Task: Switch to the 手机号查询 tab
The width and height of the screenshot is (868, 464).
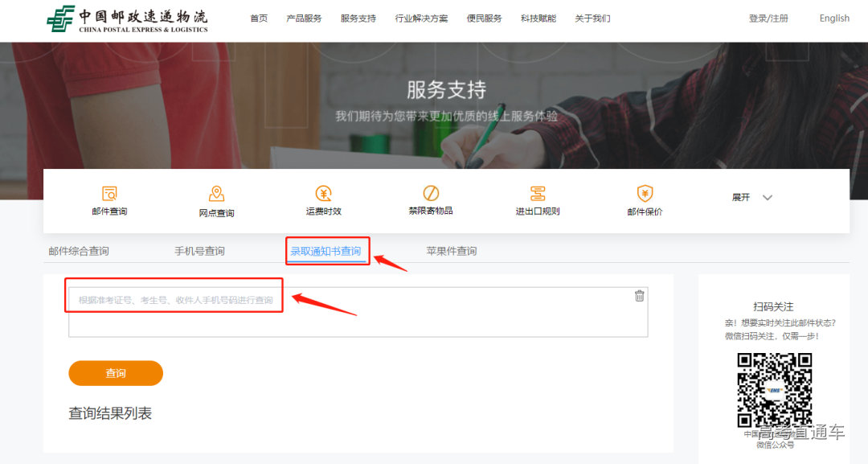Action: point(199,251)
